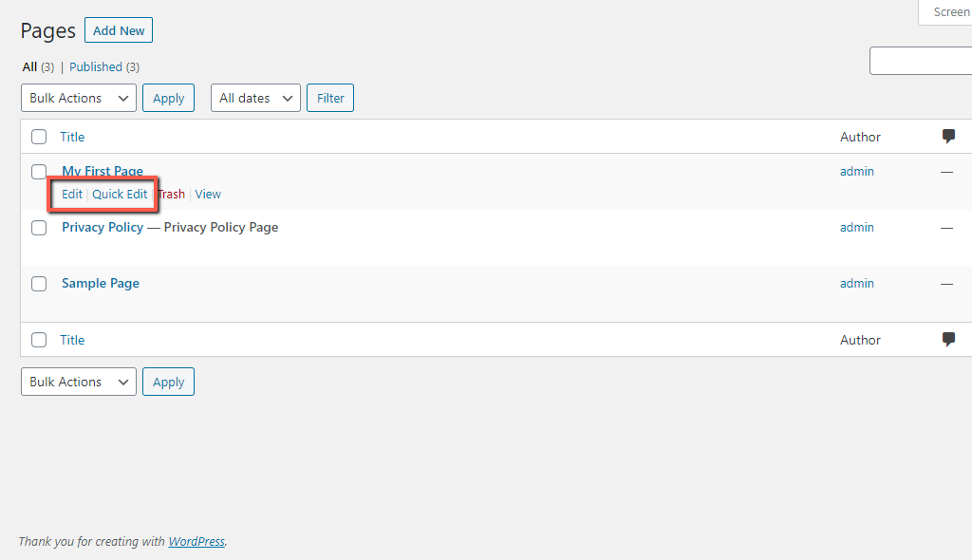
Task: Click the Add New button
Action: tap(119, 30)
